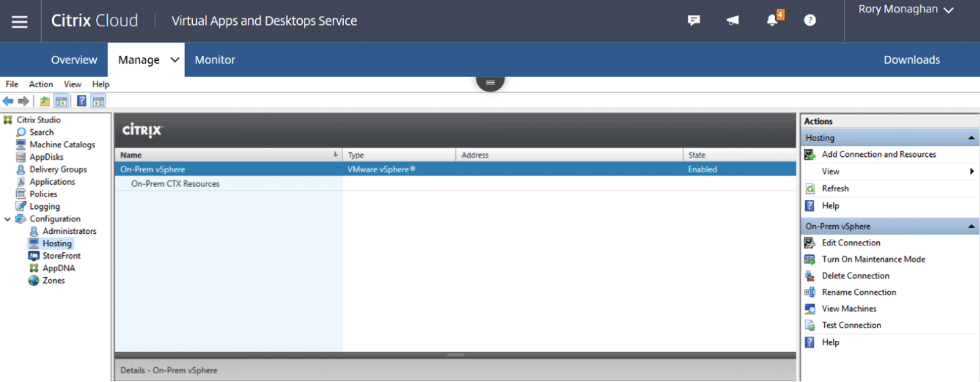Open the Help menu in menu bar

point(101,85)
